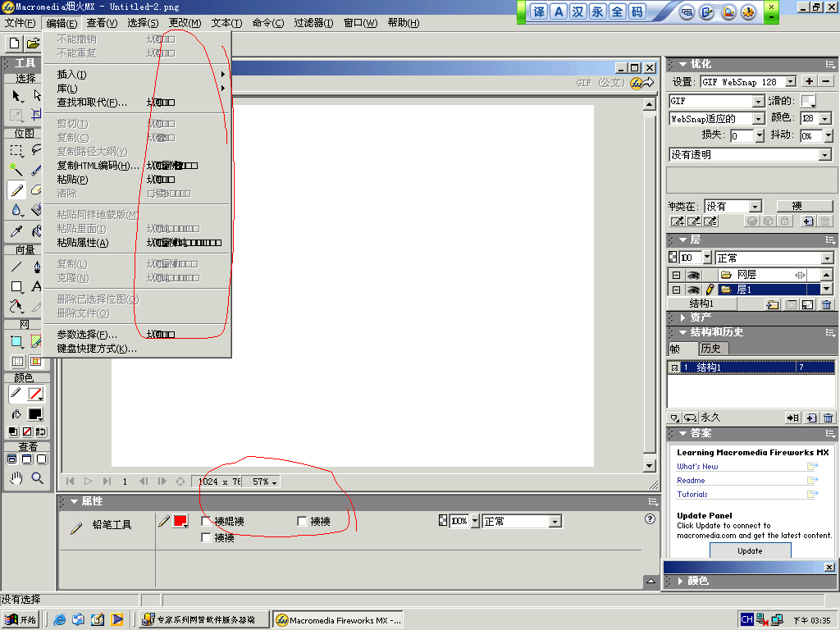Pick the Zoom magnifier tool

(37, 478)
